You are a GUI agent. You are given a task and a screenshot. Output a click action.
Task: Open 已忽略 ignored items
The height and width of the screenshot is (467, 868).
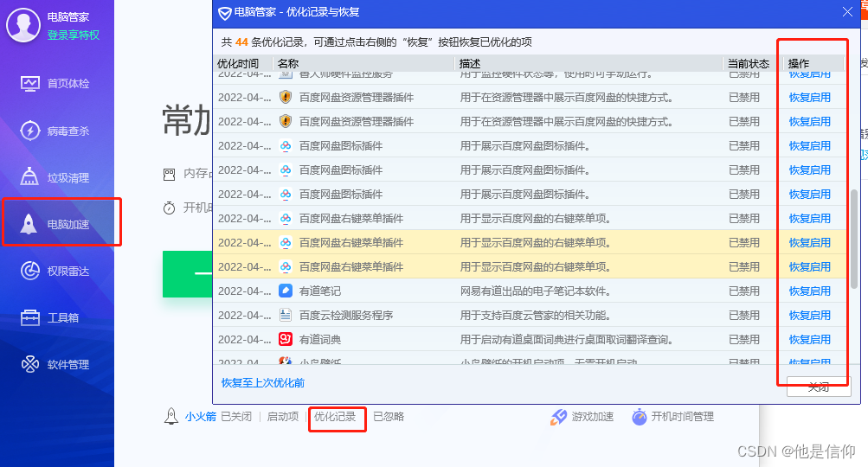click(x=389, y=417)
